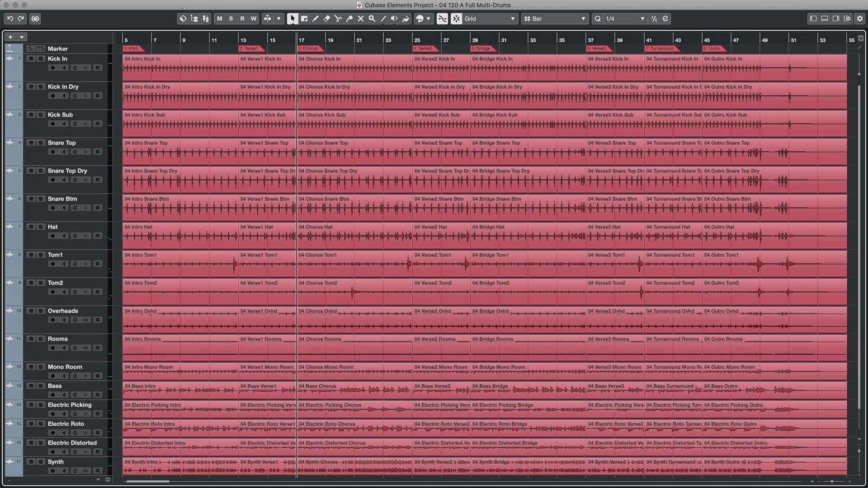Select the 8: Outro marker

click(715, 48)
